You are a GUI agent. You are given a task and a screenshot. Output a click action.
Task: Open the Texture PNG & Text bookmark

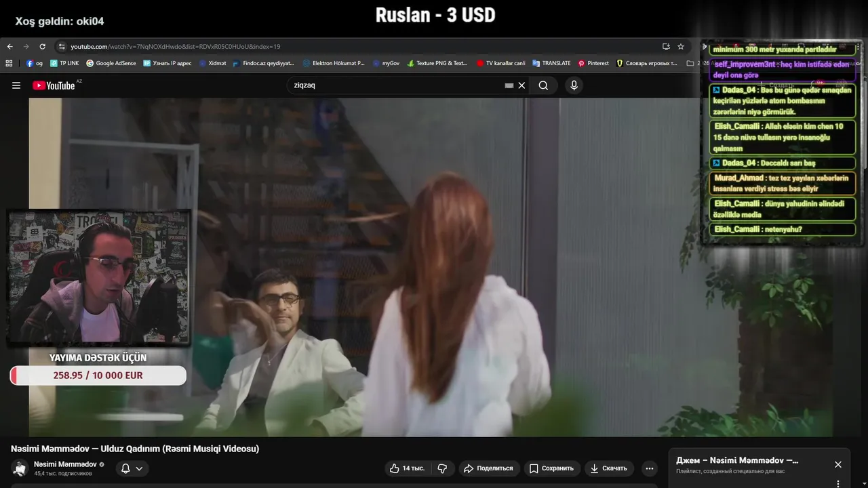pos(437,63)
